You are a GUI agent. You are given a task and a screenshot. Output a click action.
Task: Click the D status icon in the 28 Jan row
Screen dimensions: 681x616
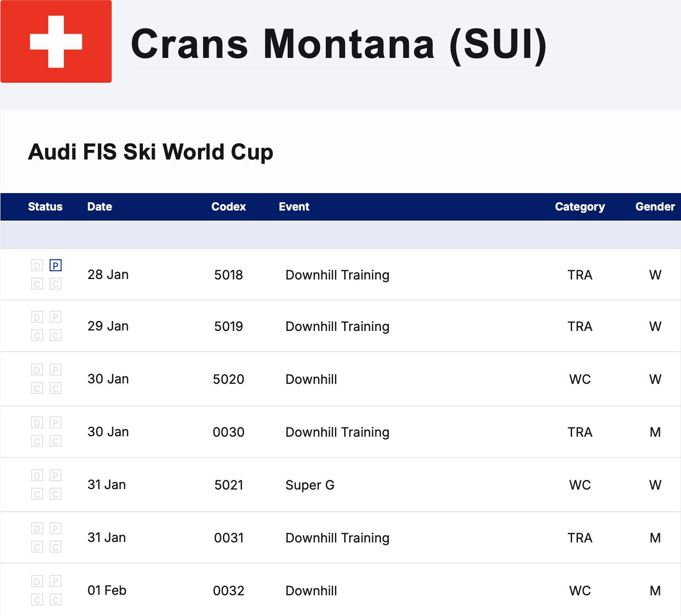coord(37,266)
